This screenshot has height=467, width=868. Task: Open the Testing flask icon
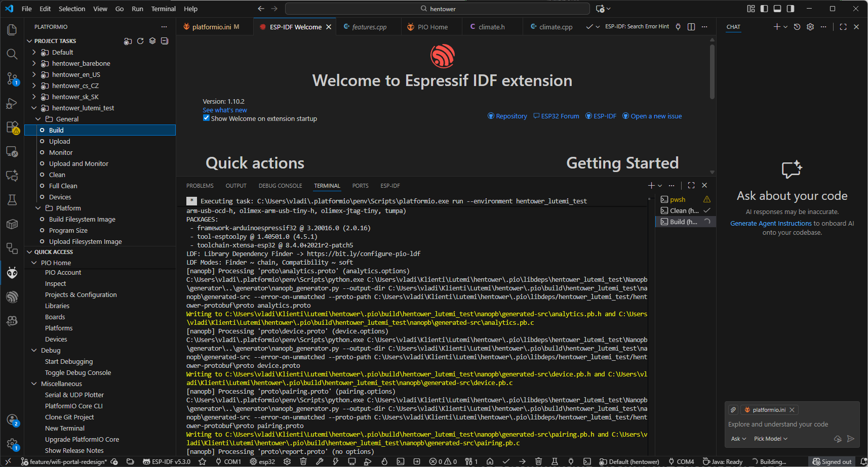coord(12,200)
